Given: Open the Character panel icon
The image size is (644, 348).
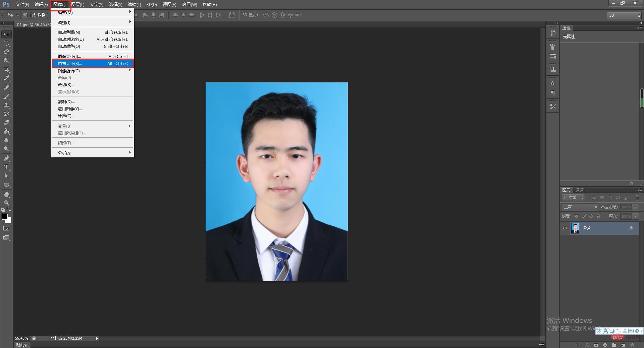Looking at the screenshot, I should click(553, 83).
